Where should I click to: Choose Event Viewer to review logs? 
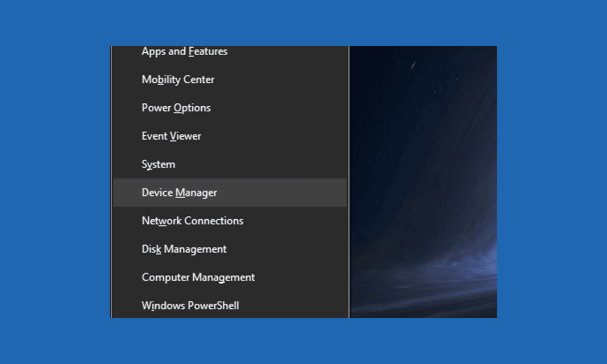[x=172, y=136]
